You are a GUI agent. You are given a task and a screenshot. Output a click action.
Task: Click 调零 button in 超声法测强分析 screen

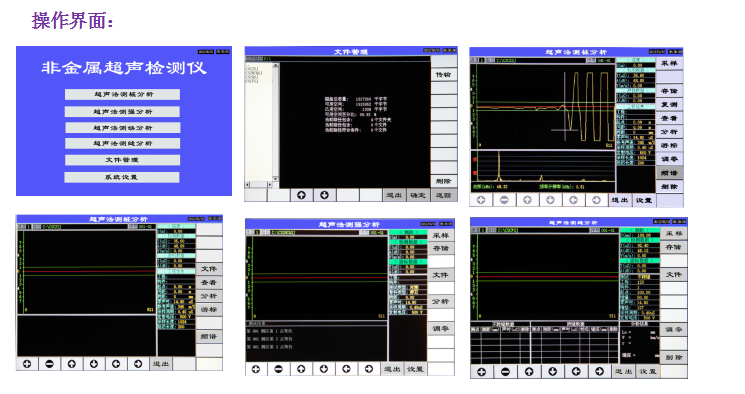point(440,328)
